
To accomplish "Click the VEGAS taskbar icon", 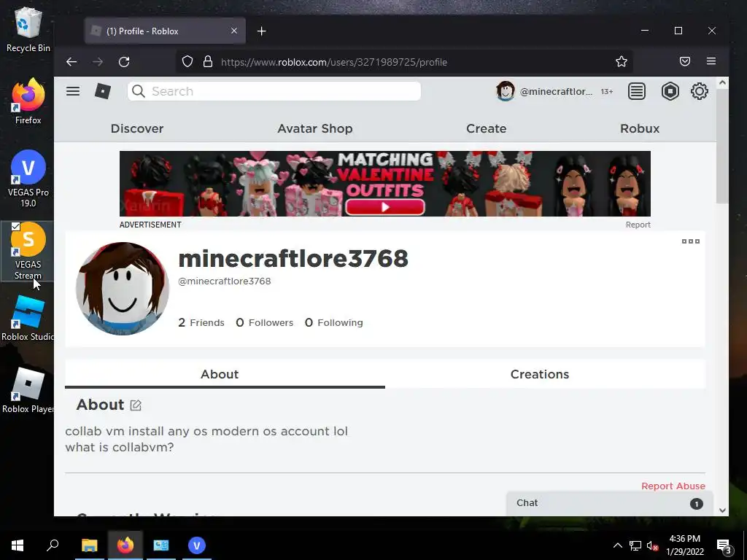I will (x=196, y=545).
